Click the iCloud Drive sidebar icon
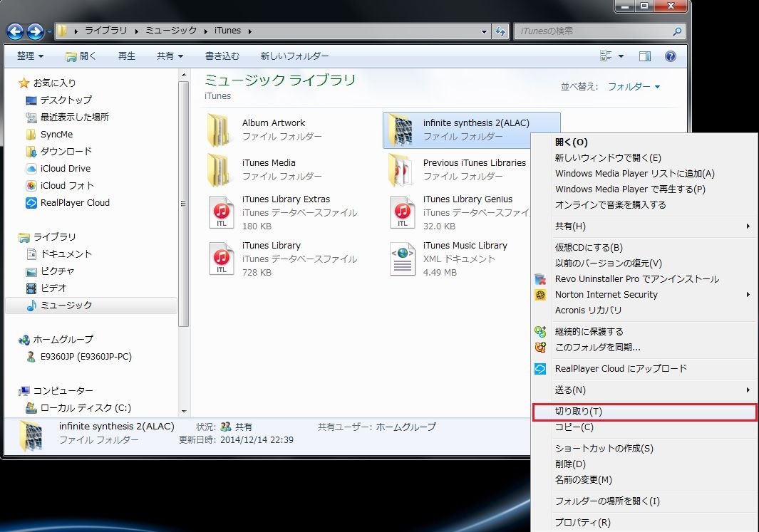The height and width of the screenshot is (532, 759). (x=31, y=169)
